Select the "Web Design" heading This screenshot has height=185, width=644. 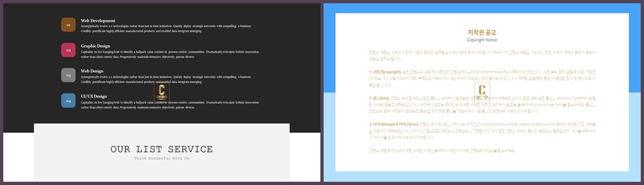coord(92,71)
